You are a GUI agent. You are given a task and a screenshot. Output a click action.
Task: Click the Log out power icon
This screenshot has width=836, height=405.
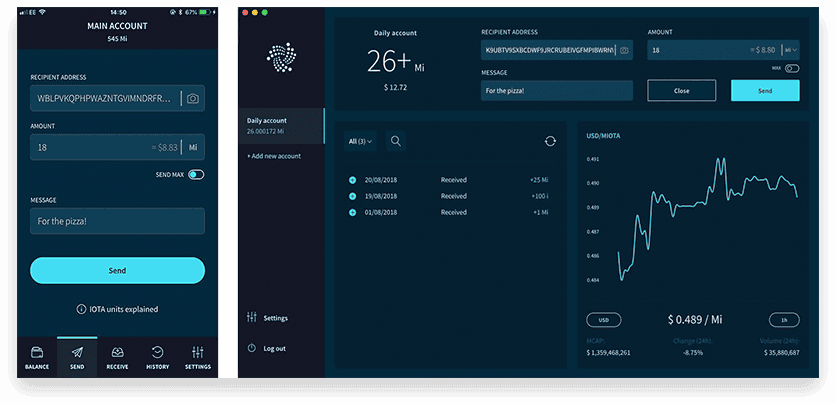[252, 348]
